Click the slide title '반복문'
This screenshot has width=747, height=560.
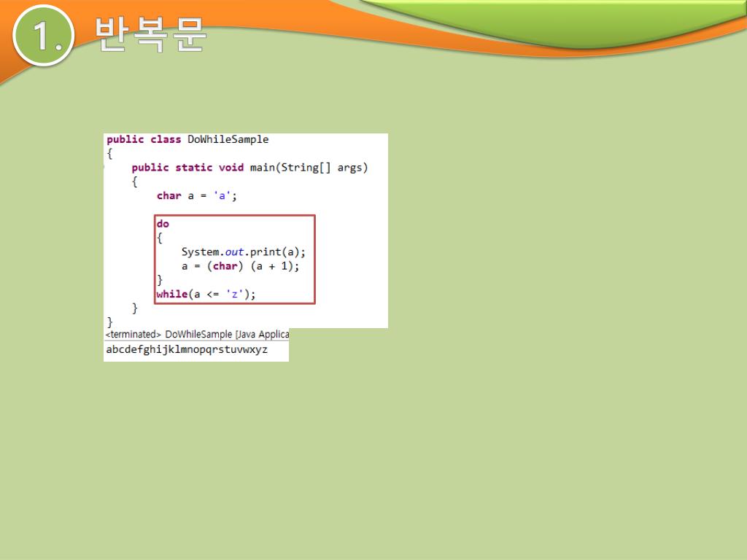pos(150,34)
